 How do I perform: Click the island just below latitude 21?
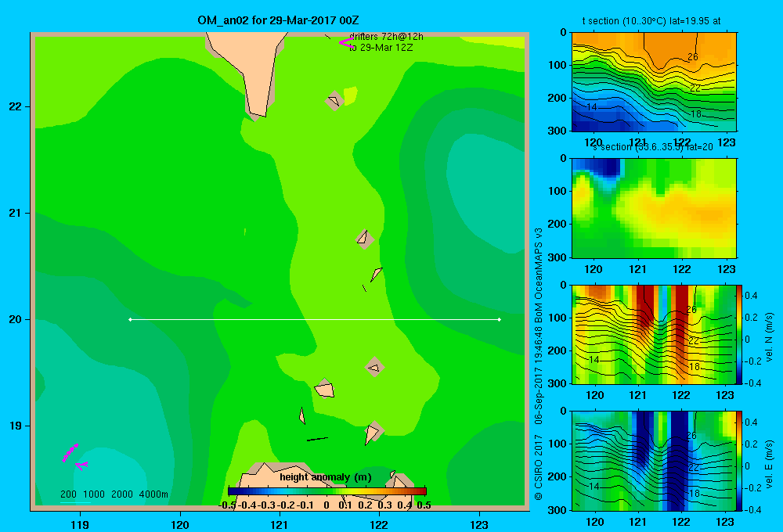click(365, 239)
